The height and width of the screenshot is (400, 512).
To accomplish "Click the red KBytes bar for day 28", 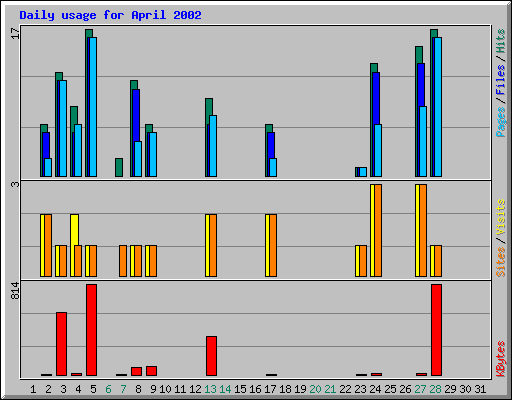I will [436, 330].
